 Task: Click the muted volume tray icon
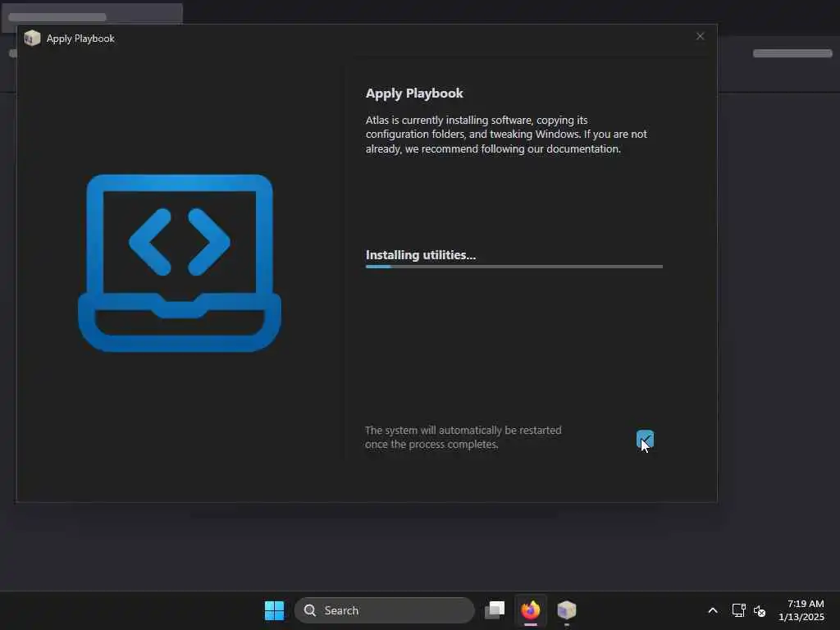tap(759, 610)
